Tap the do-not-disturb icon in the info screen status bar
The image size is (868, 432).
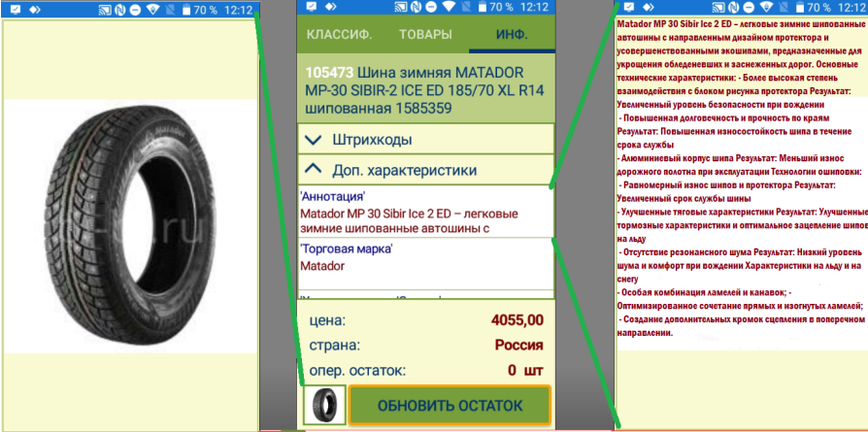(431, 7)
